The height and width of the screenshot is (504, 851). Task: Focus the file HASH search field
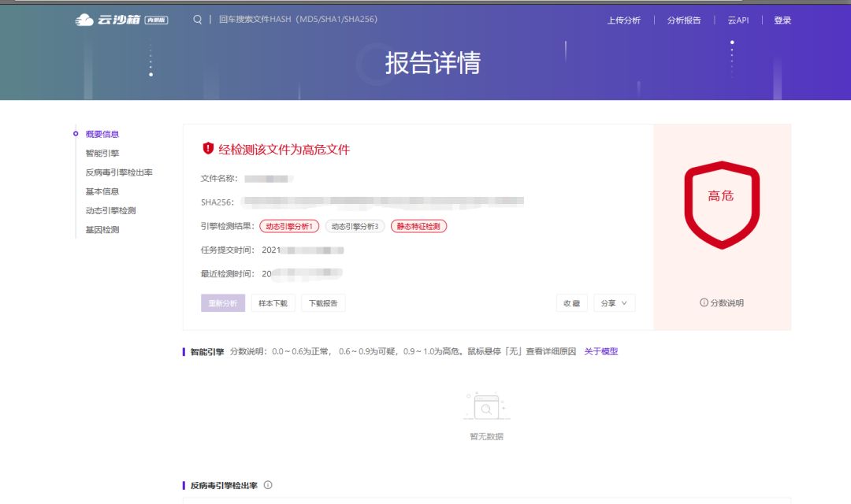(x=298, y=20)
